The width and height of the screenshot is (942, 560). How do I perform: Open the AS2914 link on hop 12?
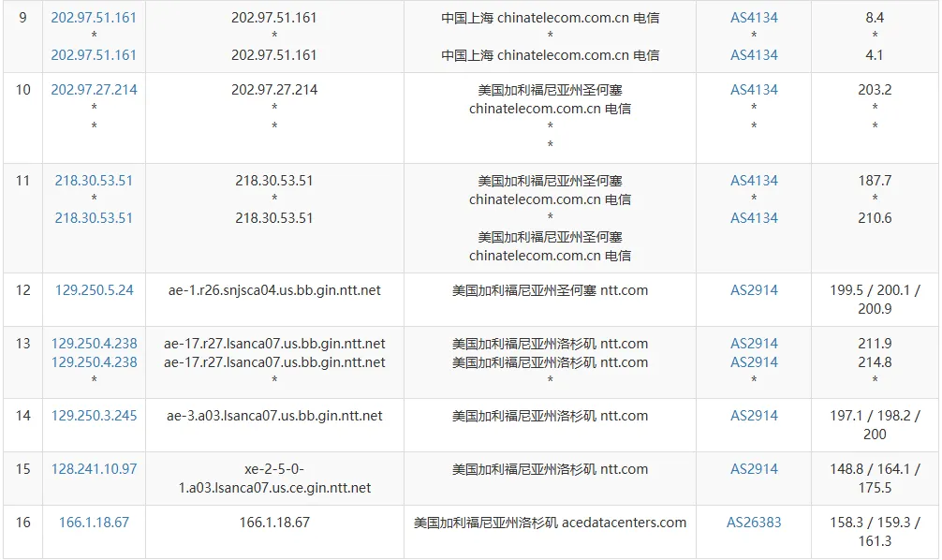coord(753,289)
